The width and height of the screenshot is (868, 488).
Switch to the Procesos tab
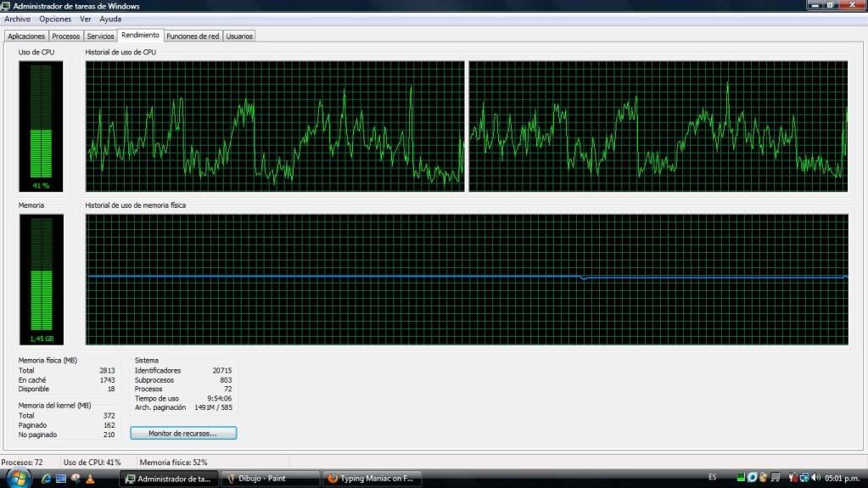click(x=65, y=36)
